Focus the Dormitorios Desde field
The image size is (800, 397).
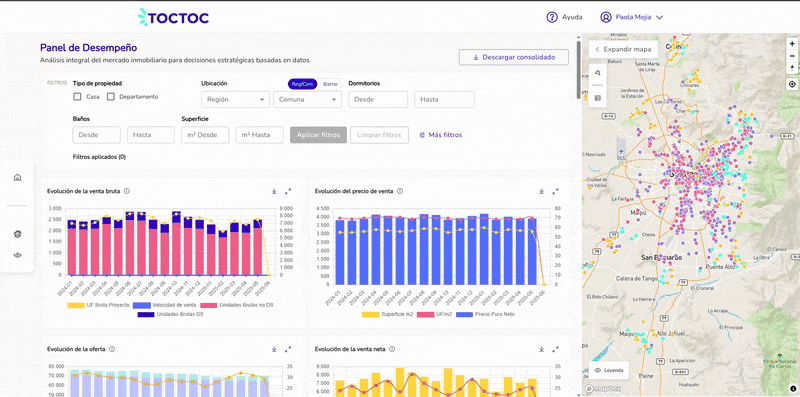point(378,100)
